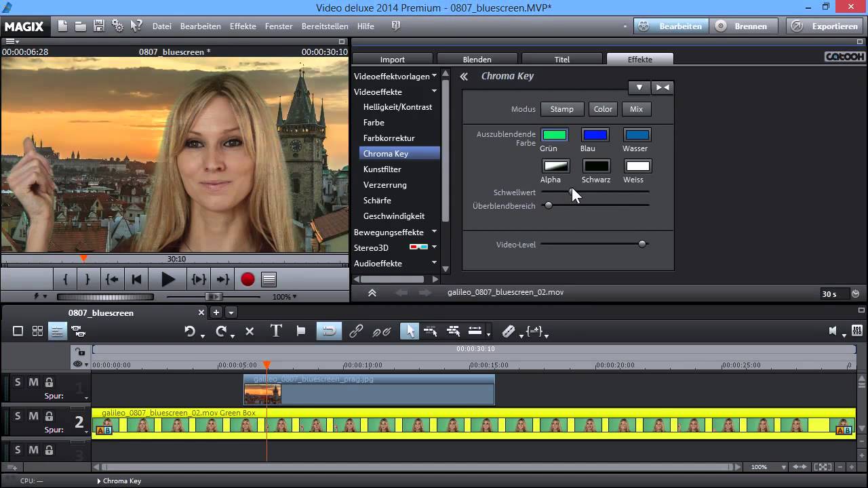868x488 pixels.
Task: Open the Datei menu
Action: 162,26
